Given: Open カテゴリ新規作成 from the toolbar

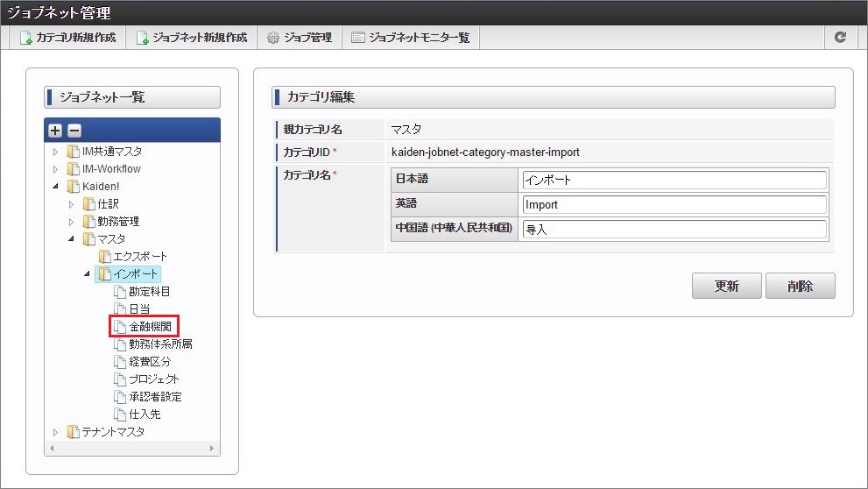Looking at the screenshot, I should (x=67, y=38).
